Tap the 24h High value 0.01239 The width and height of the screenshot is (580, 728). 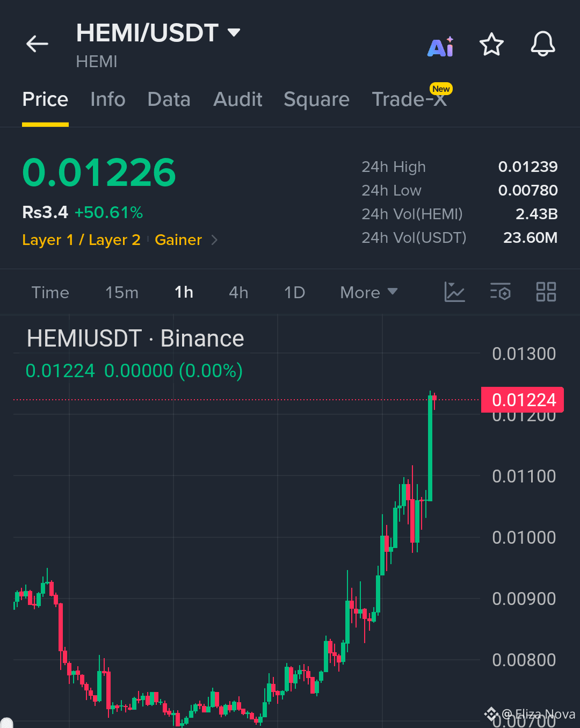pyautogui.click(x=528, y=167)
